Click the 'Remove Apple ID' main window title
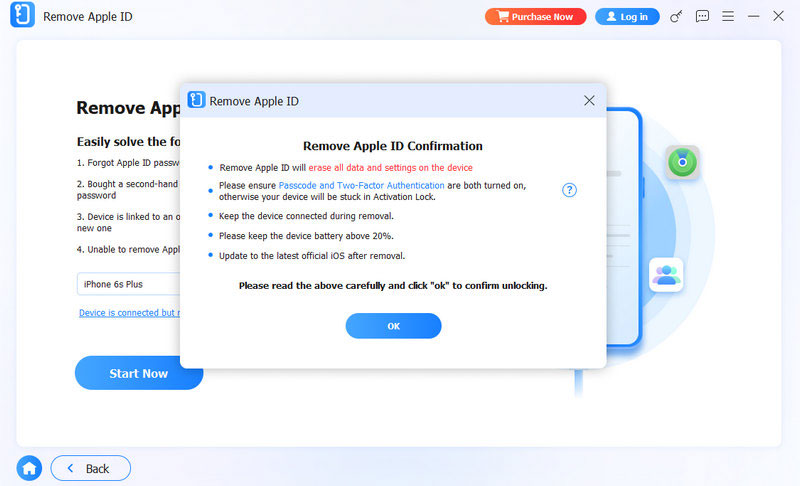800x486 pixels. tap(88, 17)
